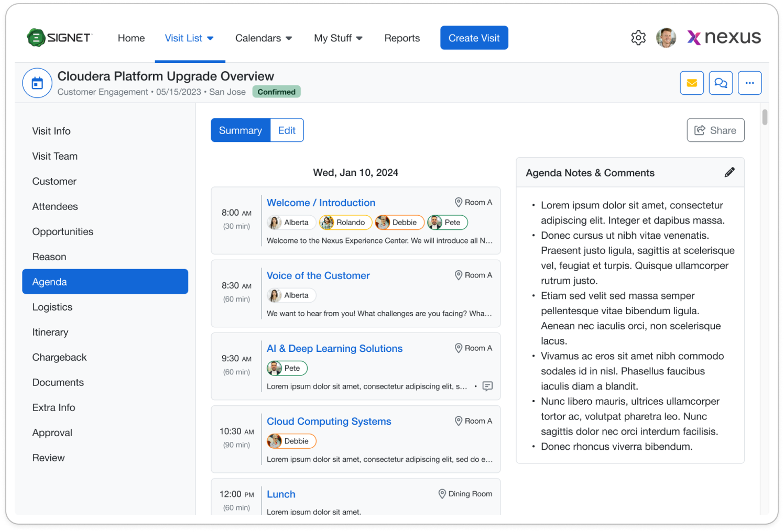Open the settings gear icon

pos(638,38)
